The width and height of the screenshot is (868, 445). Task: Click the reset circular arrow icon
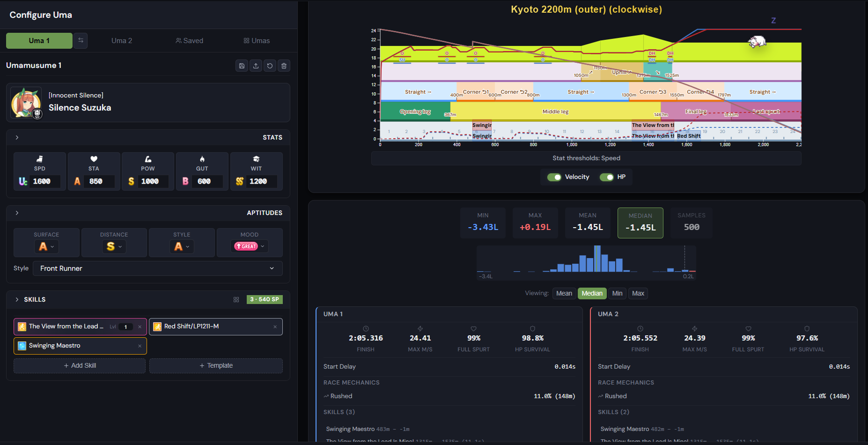click(x=270, y=66)
